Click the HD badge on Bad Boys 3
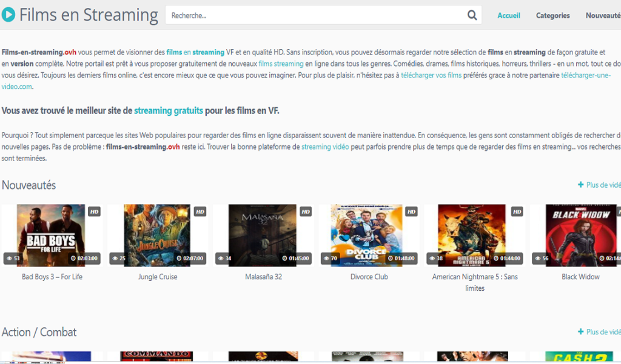Viewport: 621px width, 364px height. pos(94,211)
